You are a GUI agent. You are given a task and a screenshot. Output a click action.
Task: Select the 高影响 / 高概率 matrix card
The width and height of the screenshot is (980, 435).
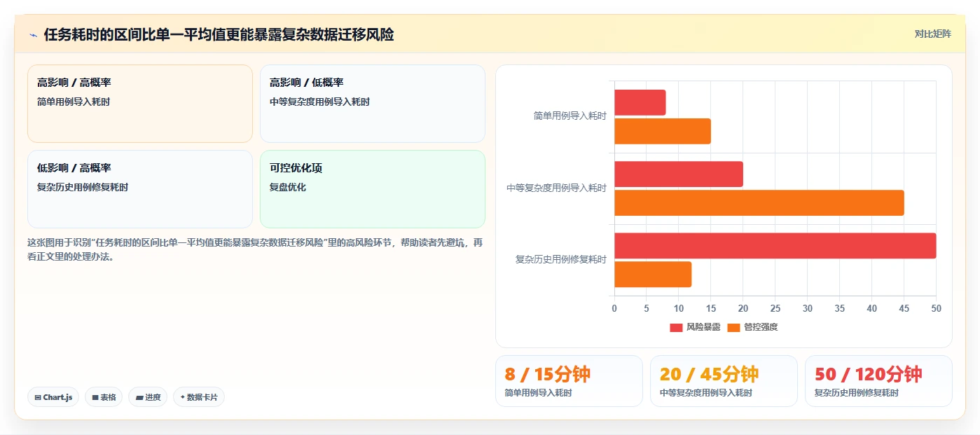pyautogui.click(x=140, y=104)
